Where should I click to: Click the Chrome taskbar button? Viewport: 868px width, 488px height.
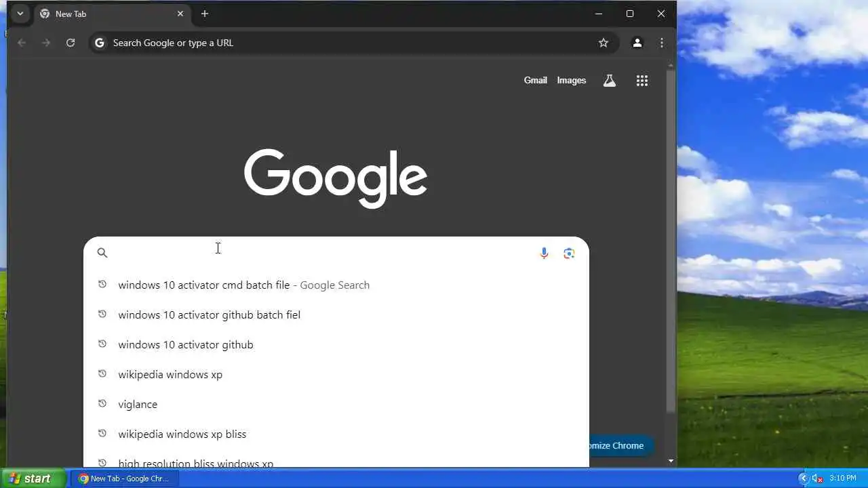point(124,479)
